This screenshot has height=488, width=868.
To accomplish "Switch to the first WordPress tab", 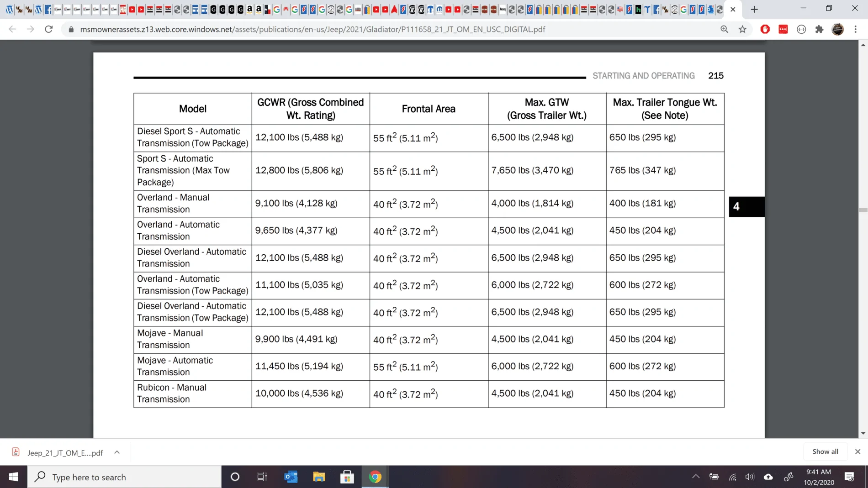I will tap(10, 9).
